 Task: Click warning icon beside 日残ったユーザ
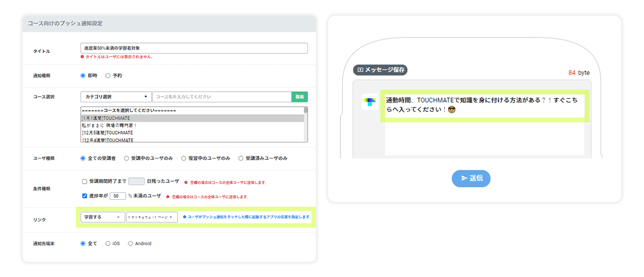186,182
